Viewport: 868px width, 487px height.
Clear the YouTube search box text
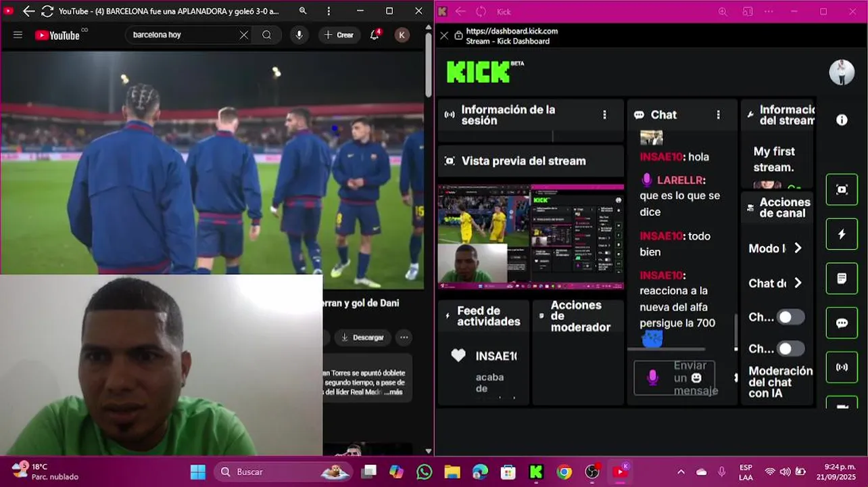pyautogui.click(x=243, y=35)
